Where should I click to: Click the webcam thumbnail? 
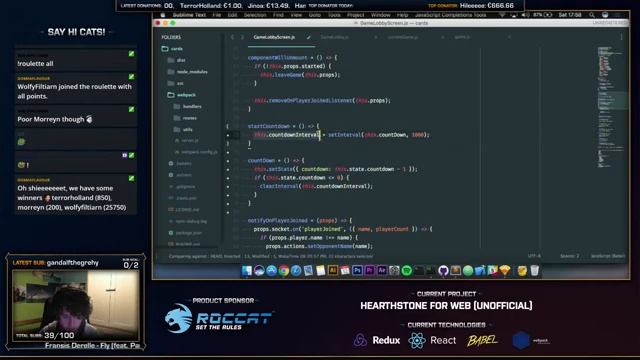(x=76, y=306)
